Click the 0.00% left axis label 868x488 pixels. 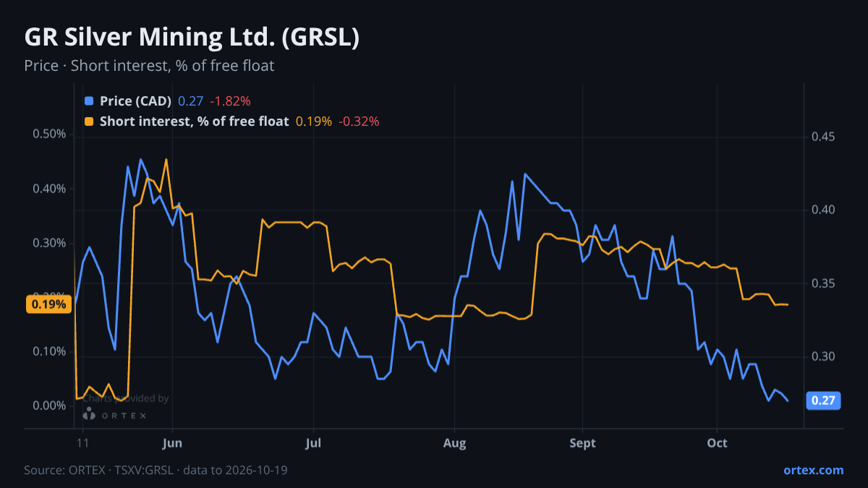tap(49, 406)
